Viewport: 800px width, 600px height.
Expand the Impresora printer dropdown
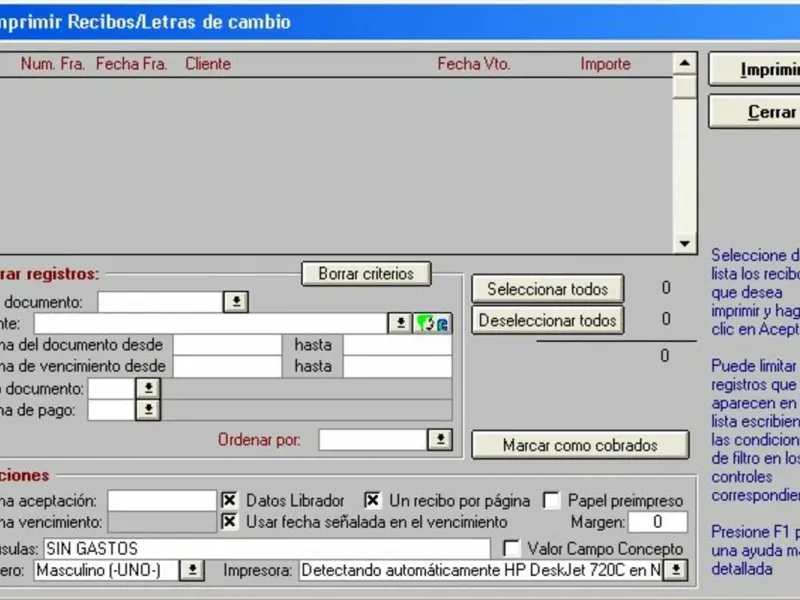(676, 570)
